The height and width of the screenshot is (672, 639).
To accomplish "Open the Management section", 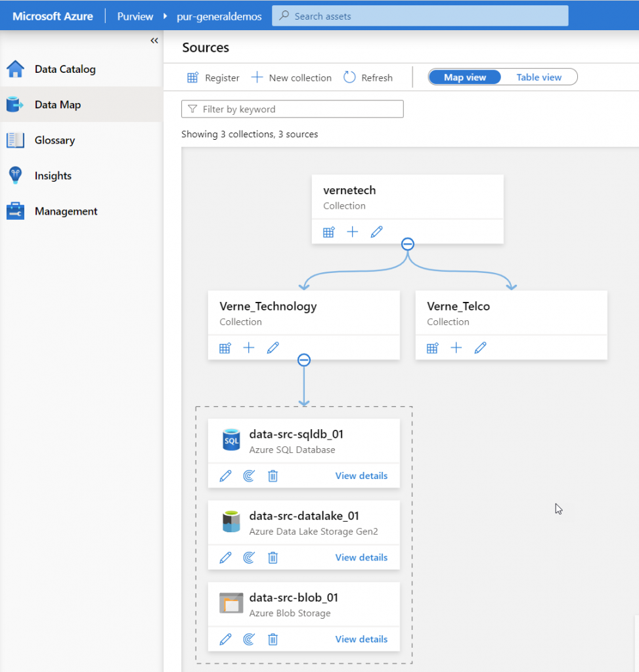I will click(x=66, y=211).
